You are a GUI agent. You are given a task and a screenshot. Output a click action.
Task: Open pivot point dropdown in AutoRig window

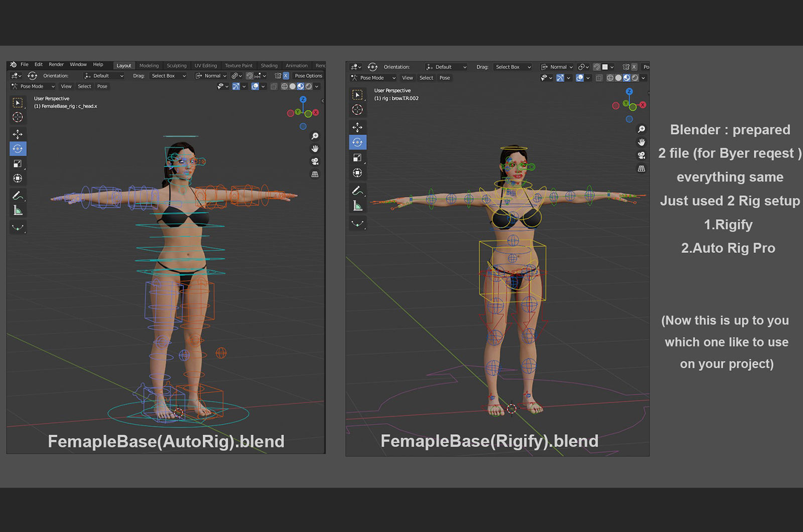236,76
